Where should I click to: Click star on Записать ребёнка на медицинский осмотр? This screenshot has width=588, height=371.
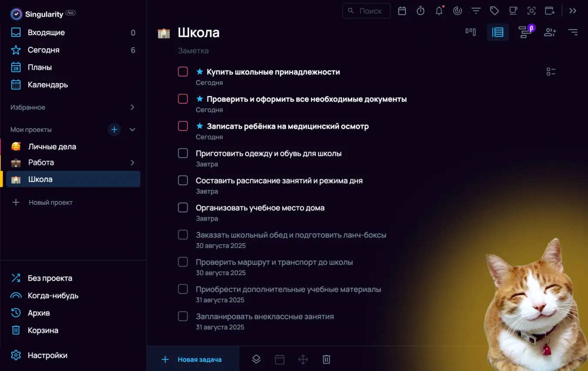(x=200, y=126)
